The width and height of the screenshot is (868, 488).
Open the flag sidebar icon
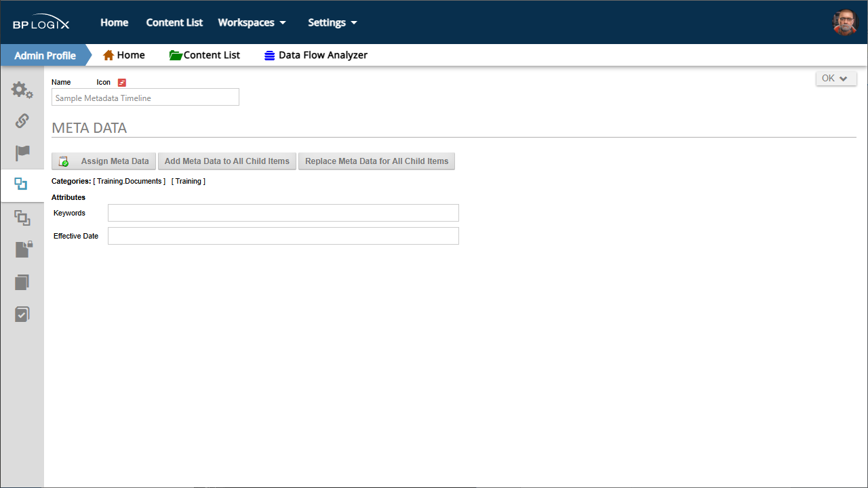coord(22,153)
